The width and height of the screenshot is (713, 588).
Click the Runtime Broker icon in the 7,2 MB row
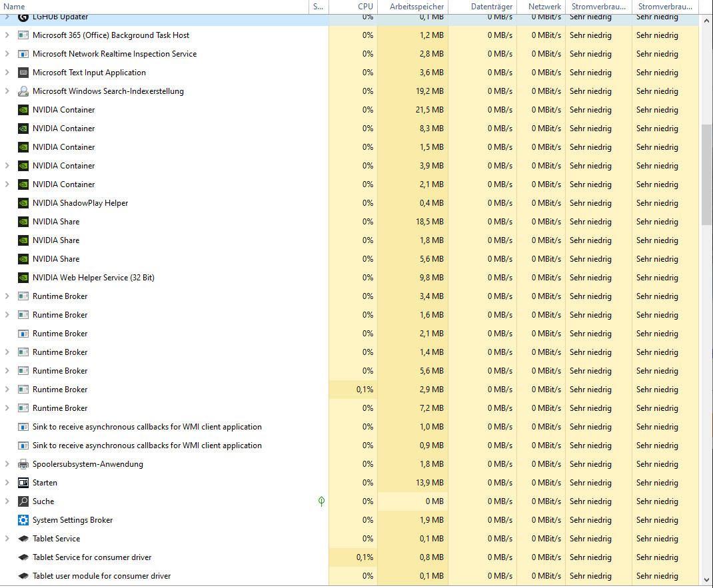(23, 408)
